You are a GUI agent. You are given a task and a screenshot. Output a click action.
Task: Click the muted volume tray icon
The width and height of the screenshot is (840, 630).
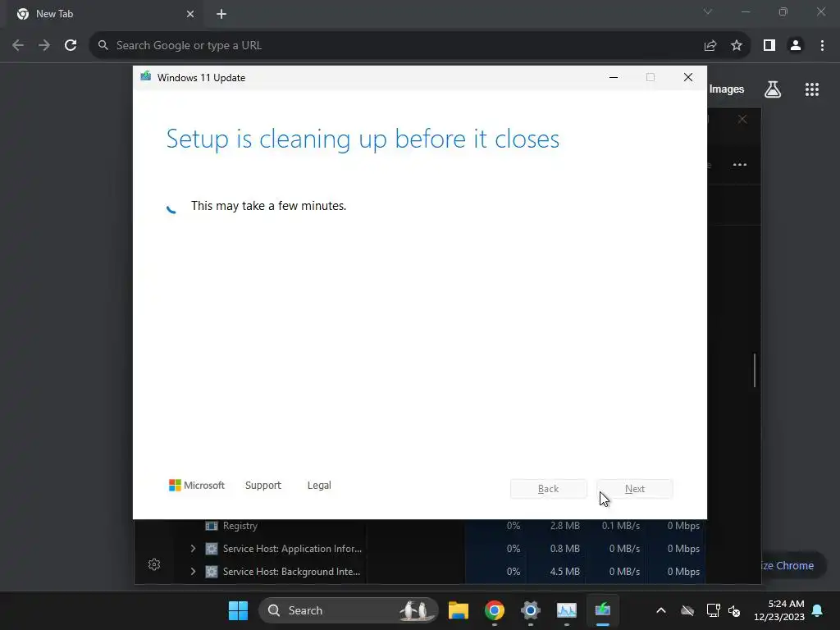(x=734, y=610)
